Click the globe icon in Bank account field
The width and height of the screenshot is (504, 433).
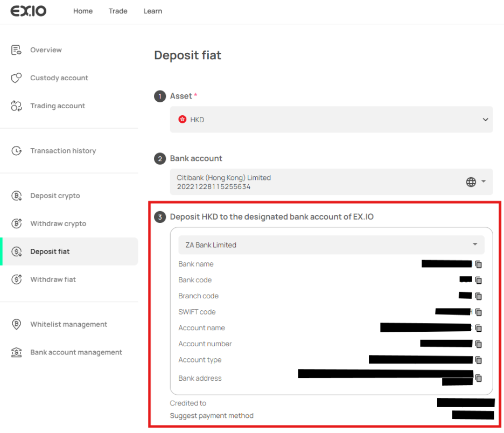(471, 182)
